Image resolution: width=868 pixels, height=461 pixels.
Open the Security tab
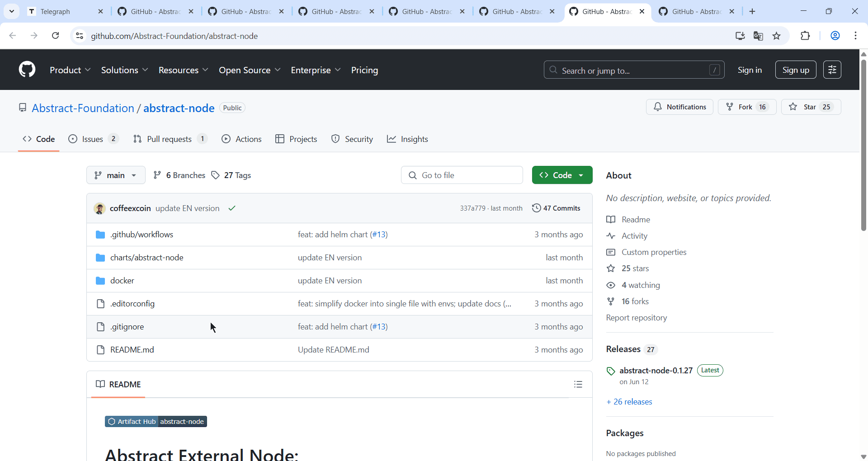click(x=352, y=139)
